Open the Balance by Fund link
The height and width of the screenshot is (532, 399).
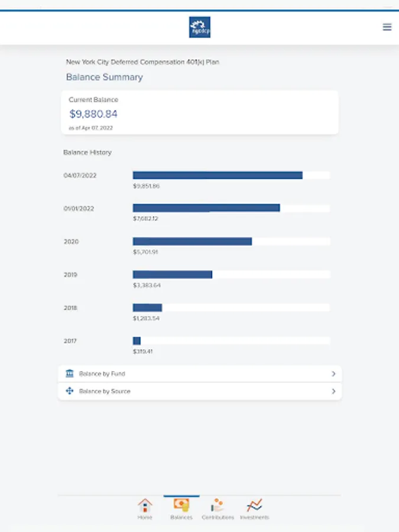102,374
